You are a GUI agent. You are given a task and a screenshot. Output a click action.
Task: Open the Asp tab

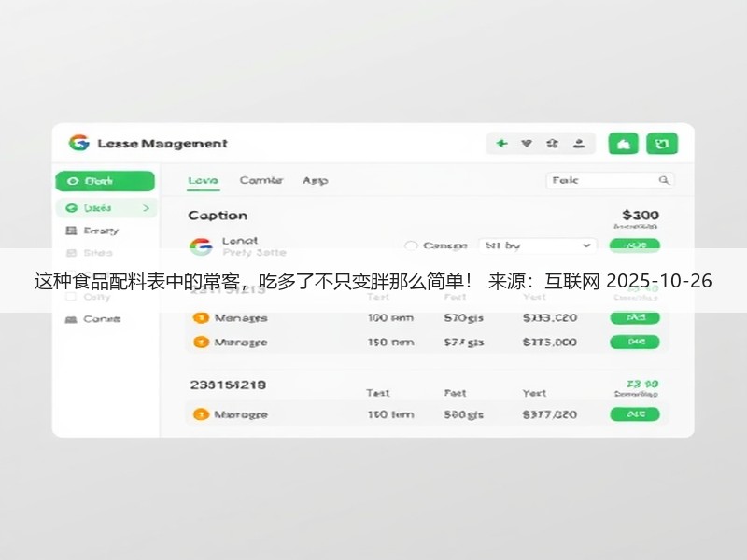point(316,180)
